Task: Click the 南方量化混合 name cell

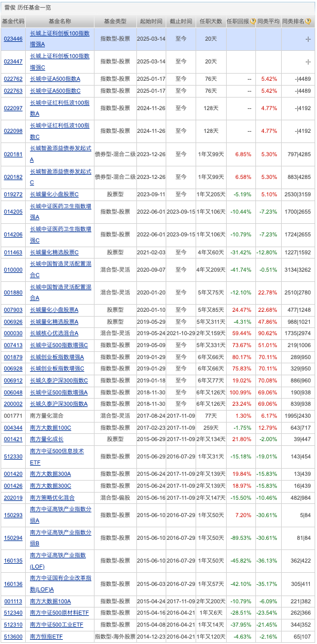Action: (47, 415)
